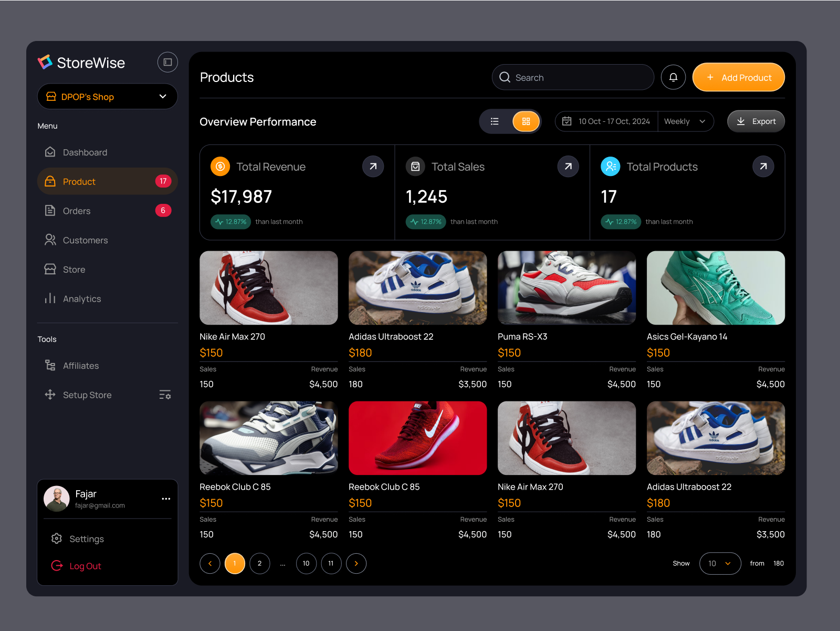Open the DPOP's Shop store switcher
Screen dimensions: 840x631
coord(107,96)
